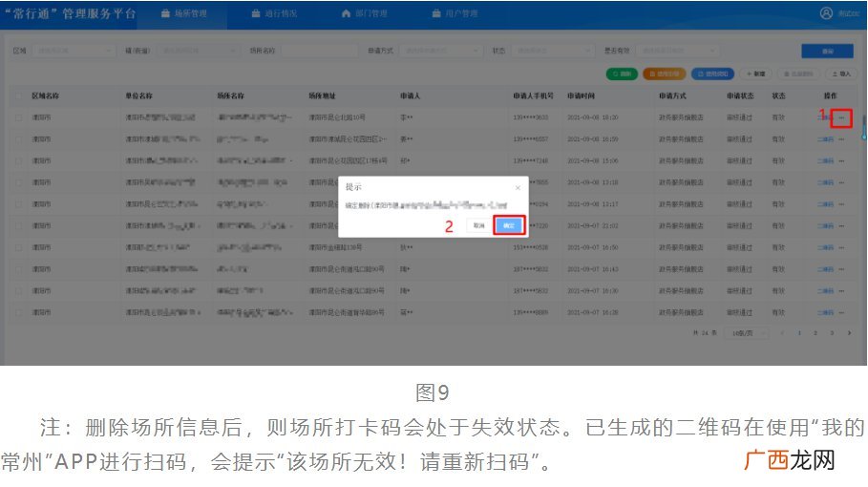Screen dimensions: 868x487
Task: Expand the 是否有效 dropdown filter
Action: pos(678,51)
